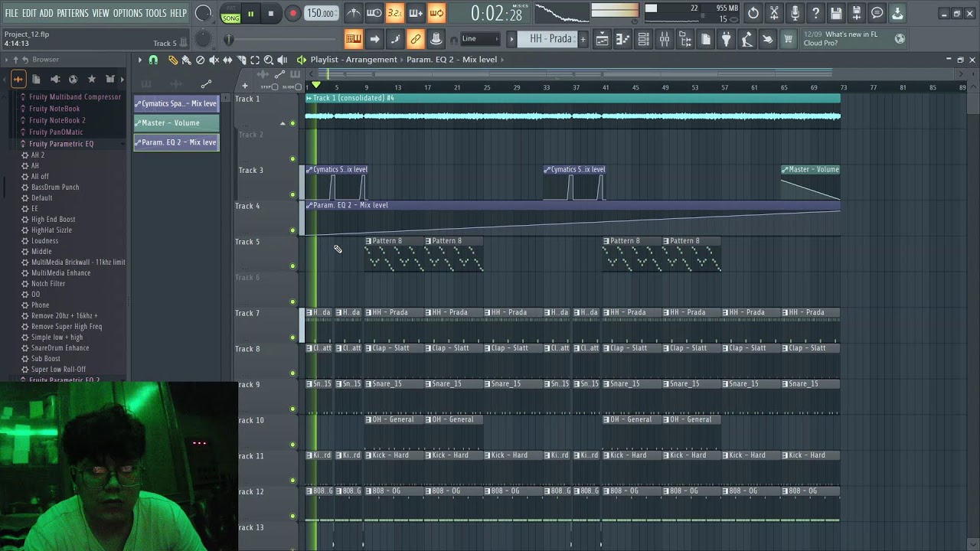The height and width of the screenshot is (551, 980).
Task: Open the Piano roll view icon
Action: tap(623, 40)
